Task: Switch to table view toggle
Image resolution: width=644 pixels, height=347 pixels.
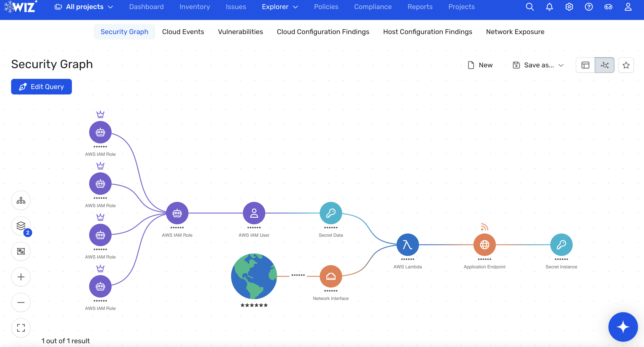Action: coord(585,65)
